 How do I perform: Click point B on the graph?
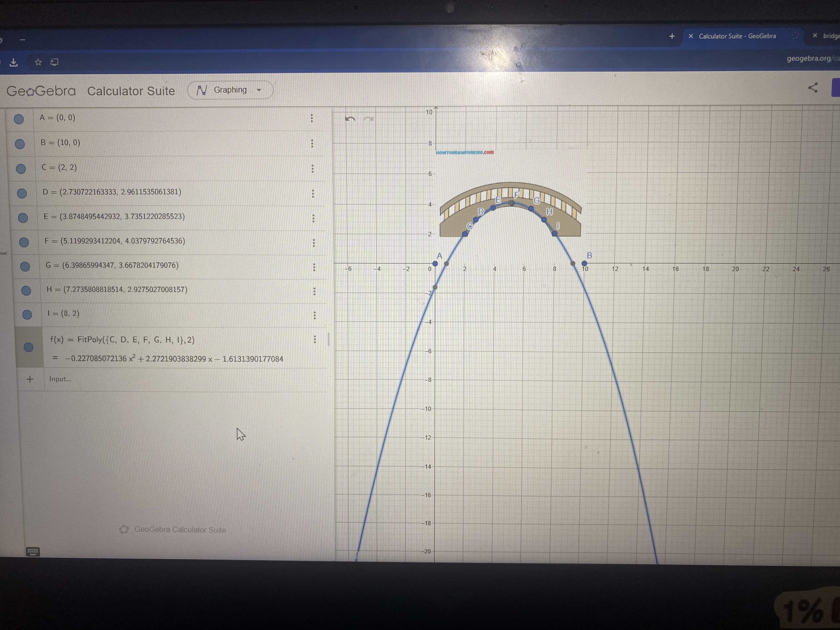[584, 263]
